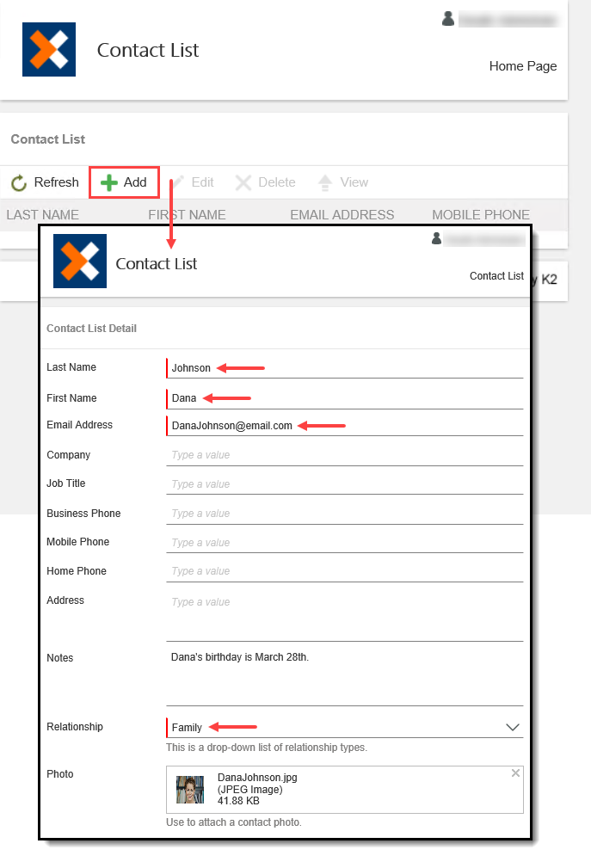
Task: Click the First Name field containing Dana
Action: click(x=345, y=398)
